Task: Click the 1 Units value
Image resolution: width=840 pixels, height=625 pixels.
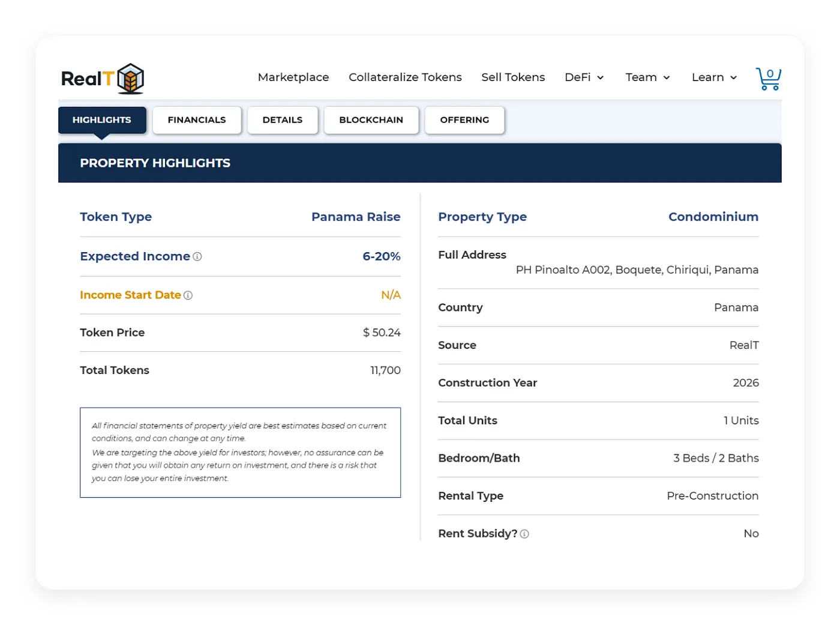Action: tap(741, 421)
